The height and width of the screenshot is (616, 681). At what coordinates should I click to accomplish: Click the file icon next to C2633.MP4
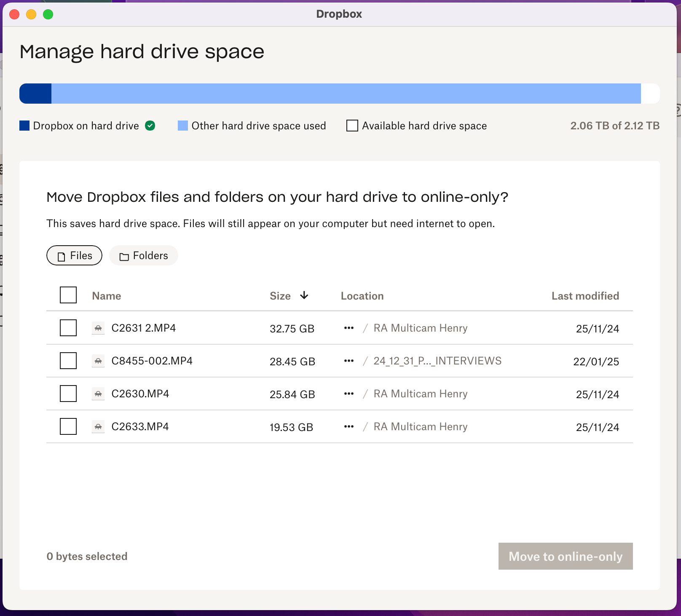pos(98,427)
